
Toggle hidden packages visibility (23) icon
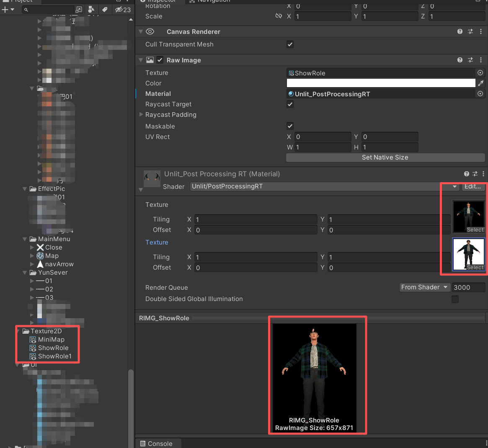123,10
